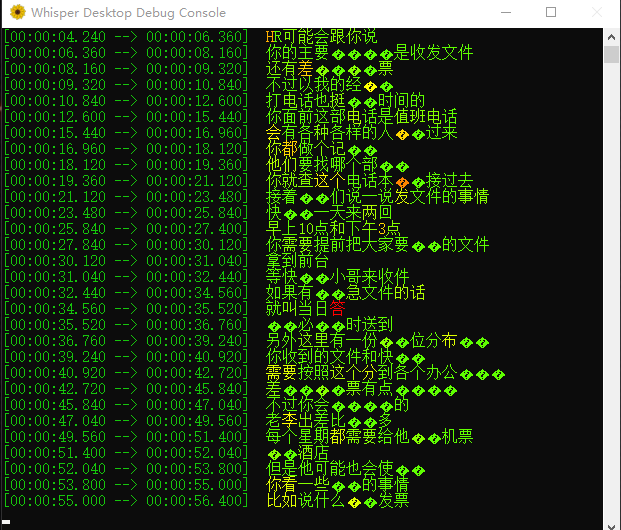Click the line starting 00:00:45.840

(206, 404)
